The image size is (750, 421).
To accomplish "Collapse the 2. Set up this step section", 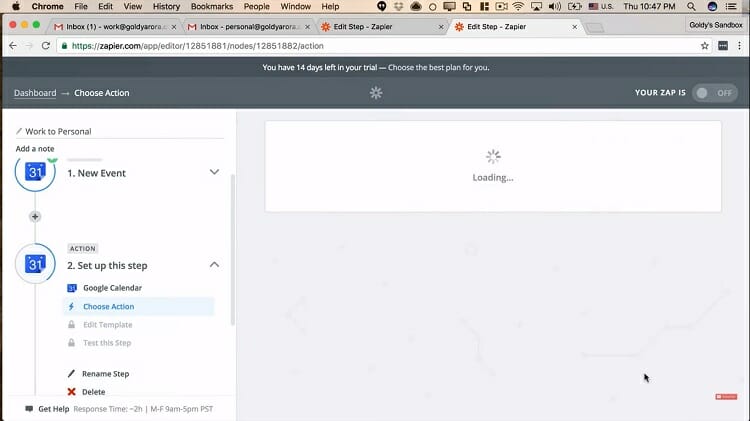I will (x=214, y=265).
